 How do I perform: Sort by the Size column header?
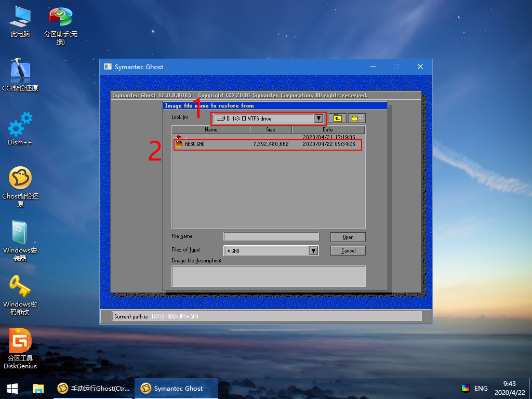click(x=271, y=129)
